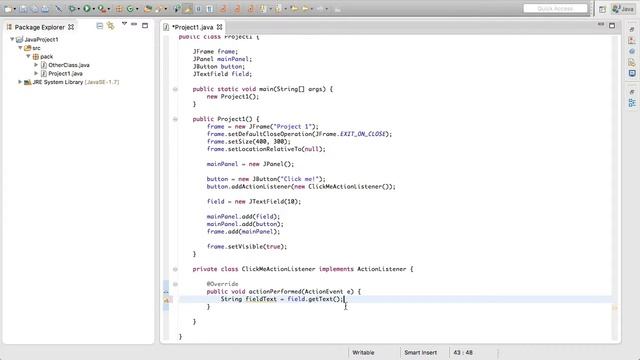Select the *Project1.java editor tab

[x=192, y=27]
